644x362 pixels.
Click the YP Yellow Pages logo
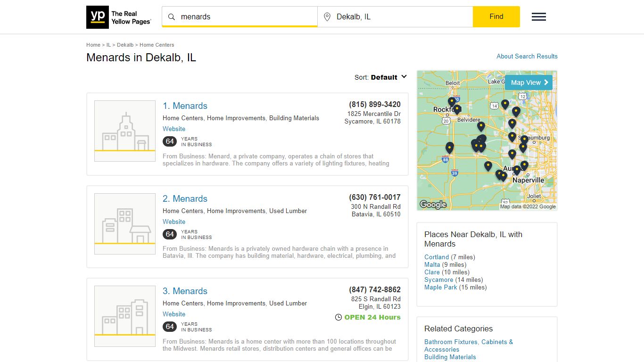point(119,17)
